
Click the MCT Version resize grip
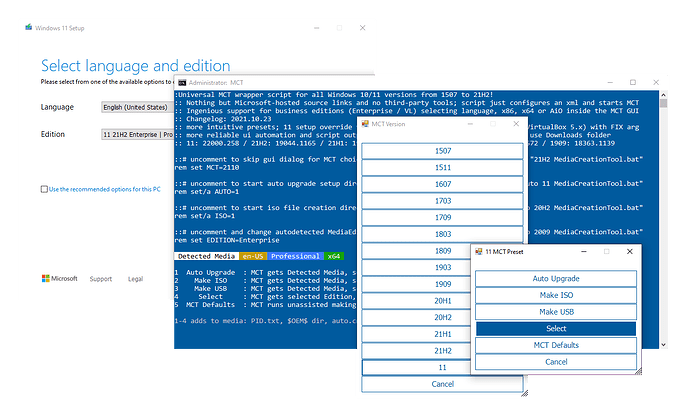tap(524, 393)
